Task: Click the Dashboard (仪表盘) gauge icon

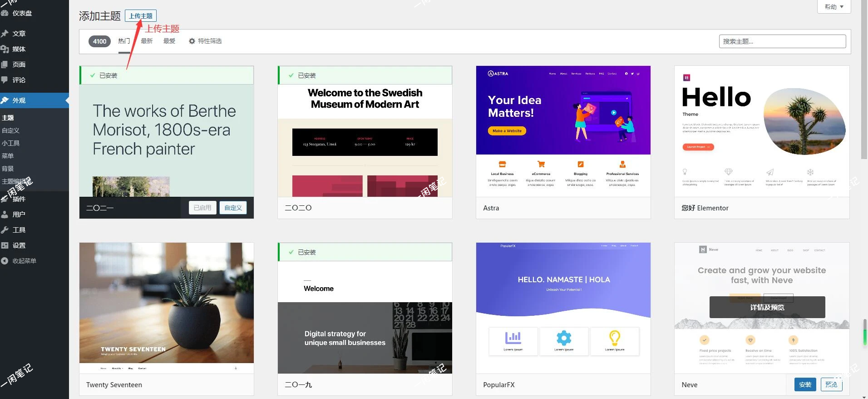Action: point(5,13)
